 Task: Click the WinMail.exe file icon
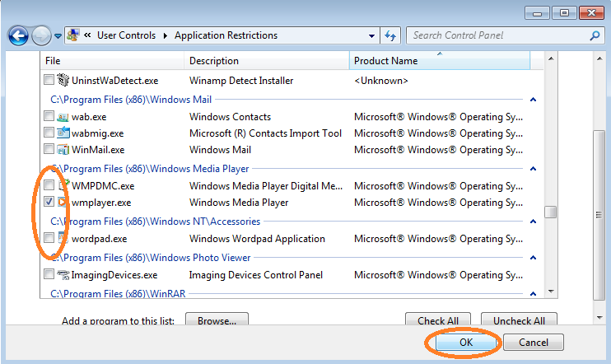pos(63,149)
